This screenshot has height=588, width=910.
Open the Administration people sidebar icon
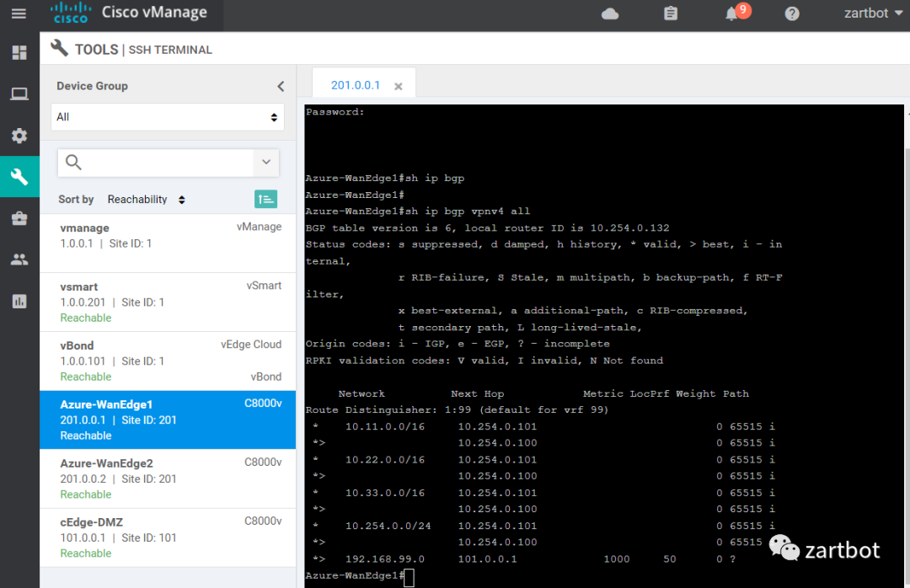[19, 259]
